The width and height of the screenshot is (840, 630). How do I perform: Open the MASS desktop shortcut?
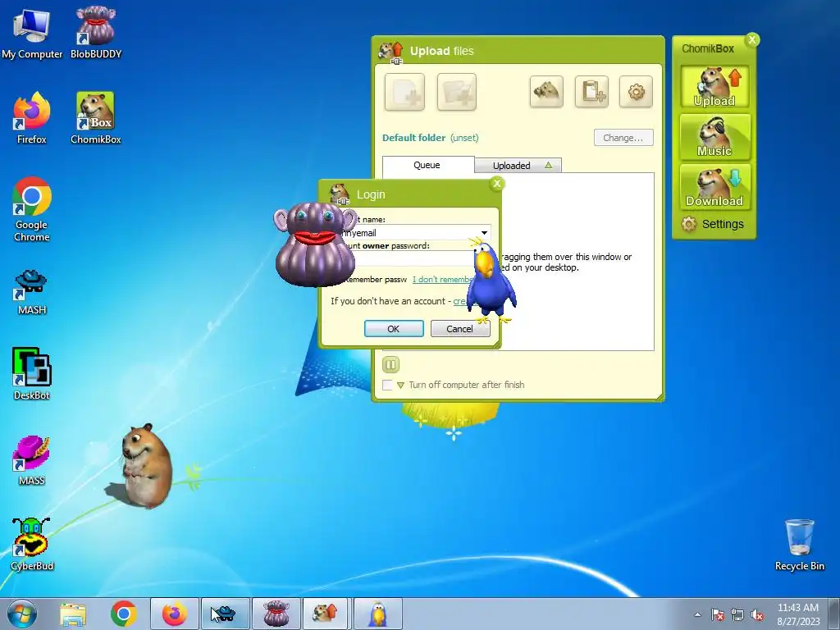pos(32,460)
